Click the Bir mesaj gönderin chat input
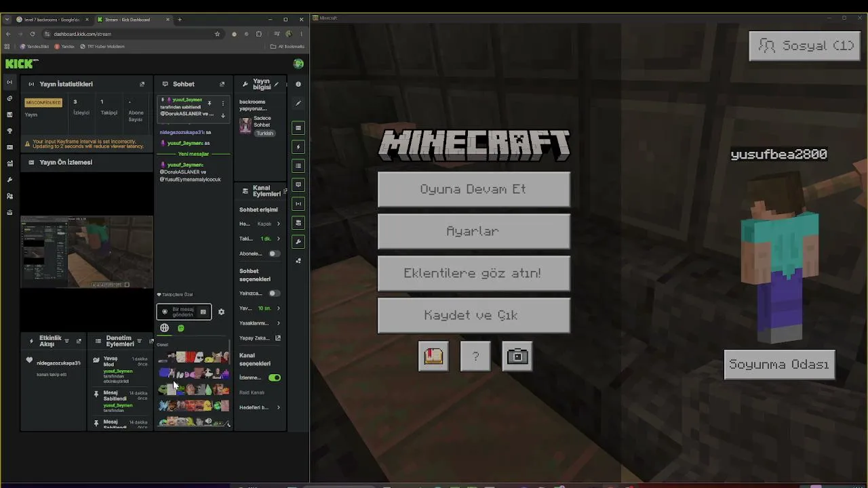 point(184,312)
